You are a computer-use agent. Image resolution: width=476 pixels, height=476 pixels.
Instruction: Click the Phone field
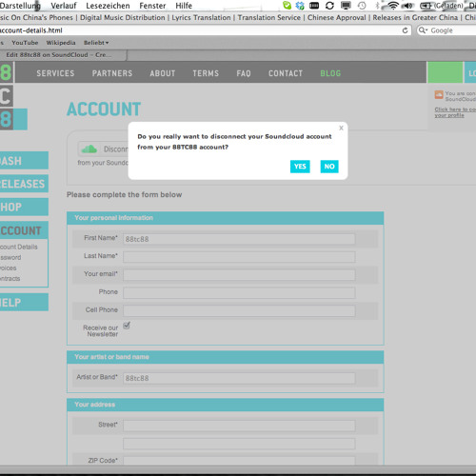pos(239,293)
